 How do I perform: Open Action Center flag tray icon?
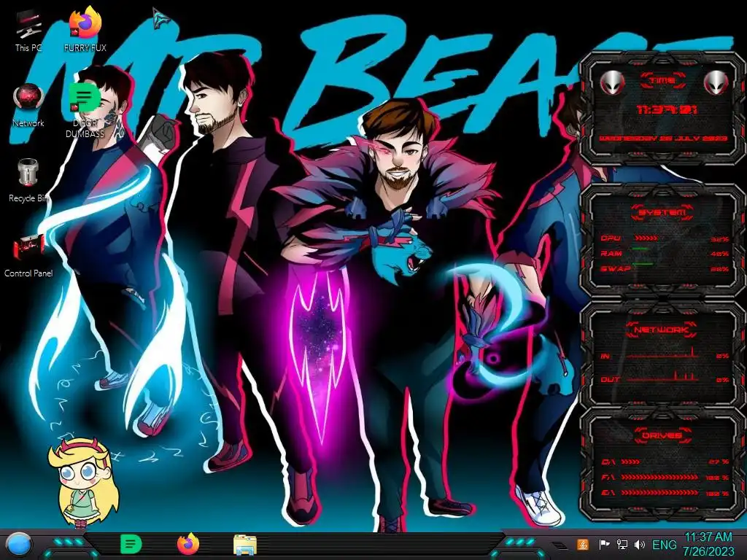(x=603, y=544)
